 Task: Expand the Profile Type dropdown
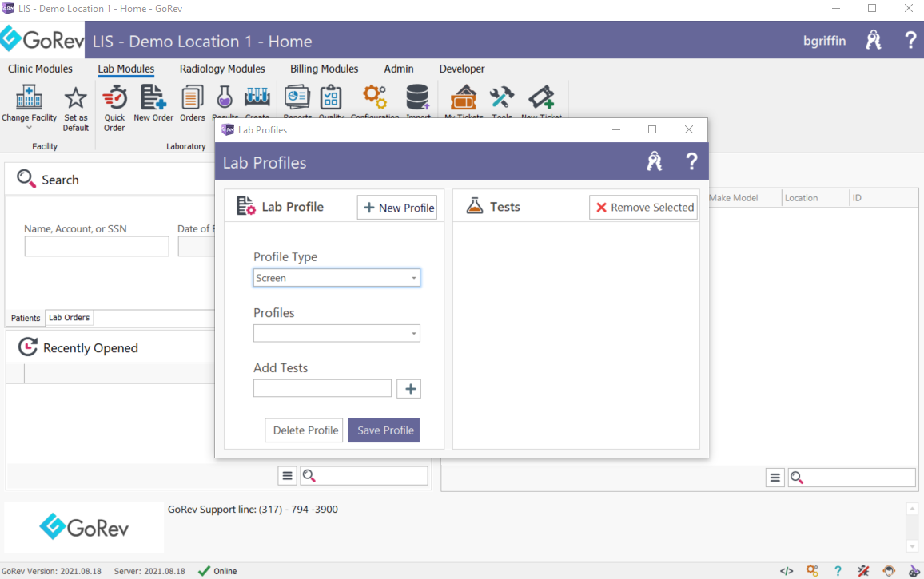pos(414,278)
